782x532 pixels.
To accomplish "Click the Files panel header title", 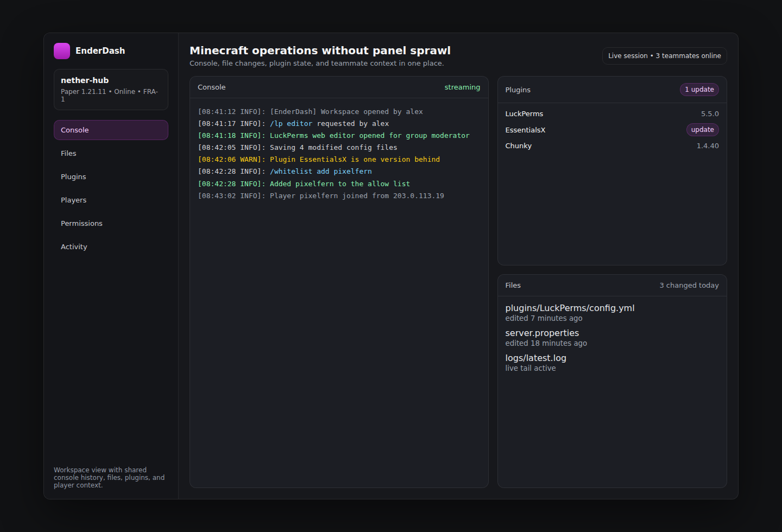I will (513, 286).
